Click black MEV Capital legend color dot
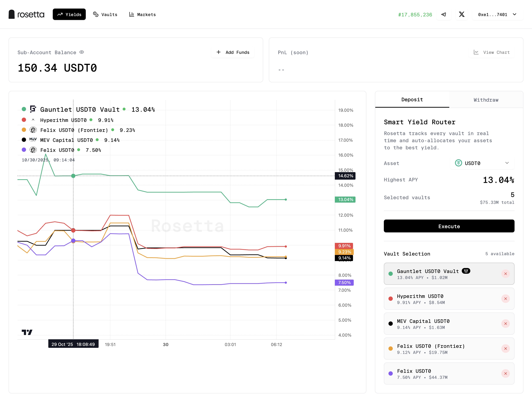 (x=24, y=140)
